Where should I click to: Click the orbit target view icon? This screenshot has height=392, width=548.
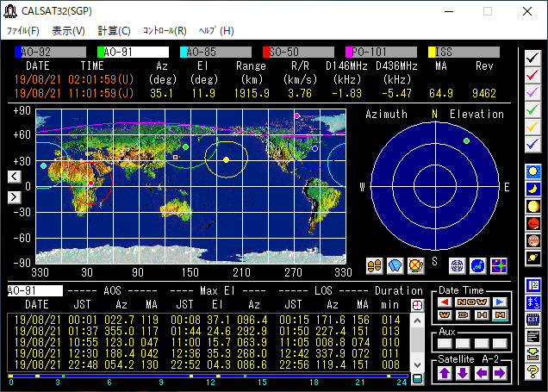click(499, 266)
